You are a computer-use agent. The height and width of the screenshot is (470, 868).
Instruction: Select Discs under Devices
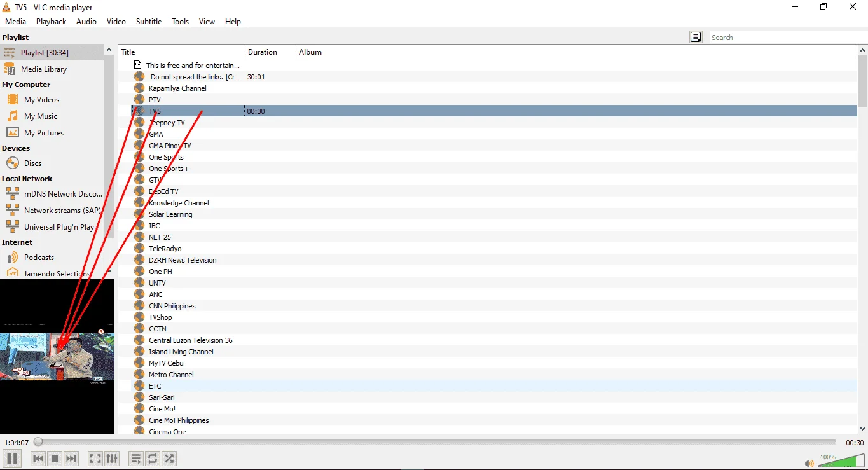[x=52, y=163]
